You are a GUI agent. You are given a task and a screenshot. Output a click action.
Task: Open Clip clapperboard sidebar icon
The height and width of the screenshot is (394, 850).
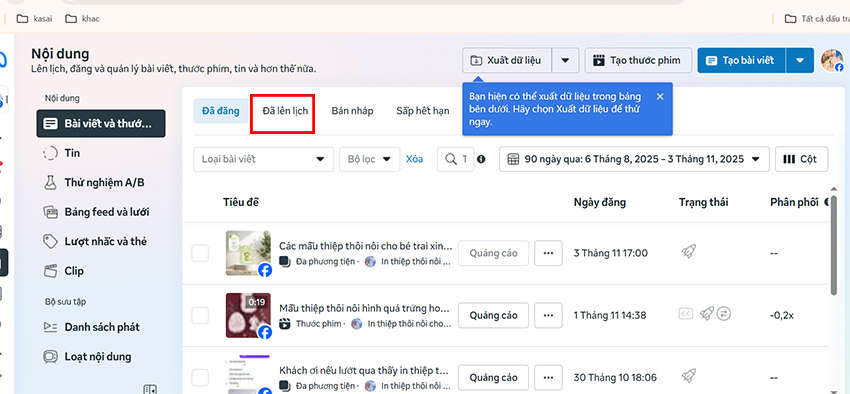click(x=50, y=270)
